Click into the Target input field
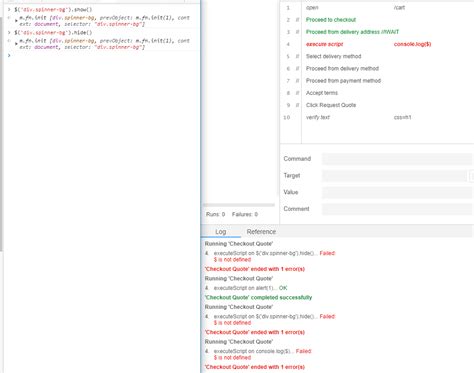The width and height of the screenshot is (474, 373). coord(394,175)
